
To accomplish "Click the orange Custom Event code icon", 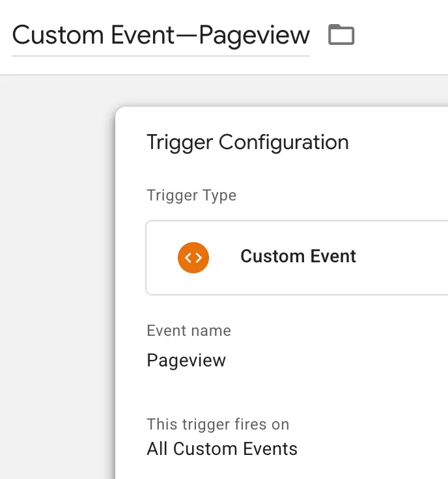I will point(193,258).
